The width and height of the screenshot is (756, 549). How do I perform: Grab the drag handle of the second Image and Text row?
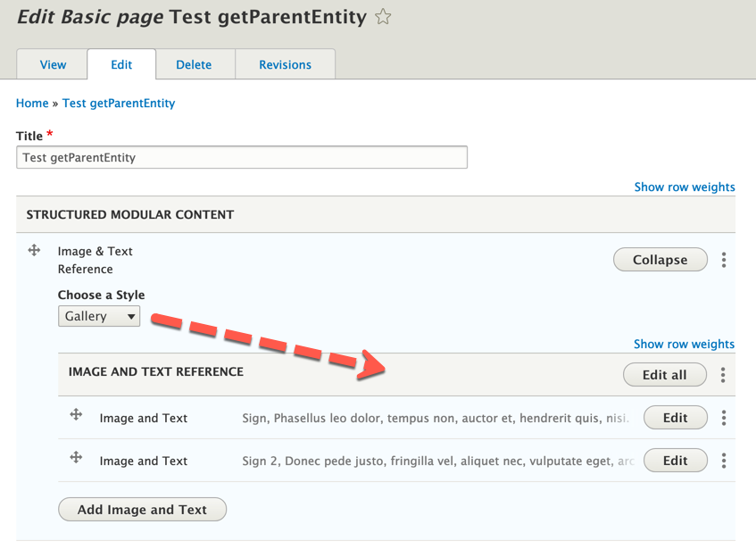coord(76,457)
